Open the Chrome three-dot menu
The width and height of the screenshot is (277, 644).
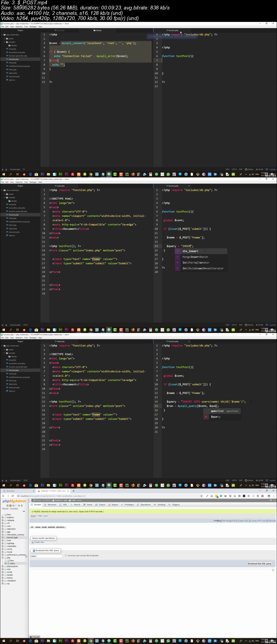(x=273, y=496)
